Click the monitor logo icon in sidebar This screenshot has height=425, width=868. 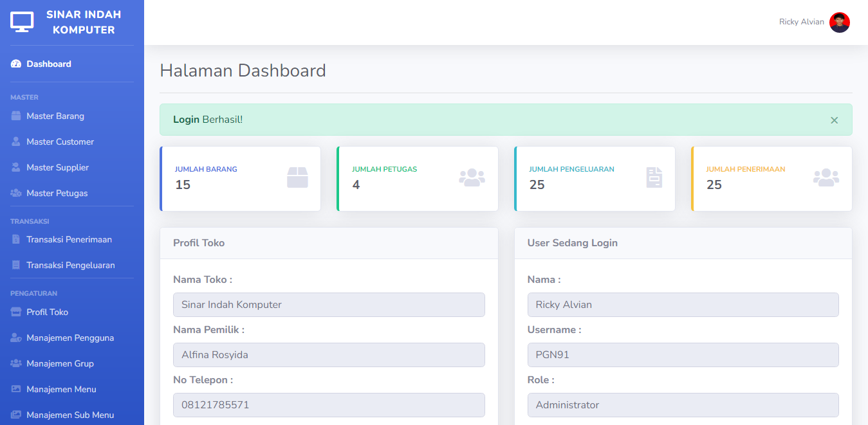point(22,22)
